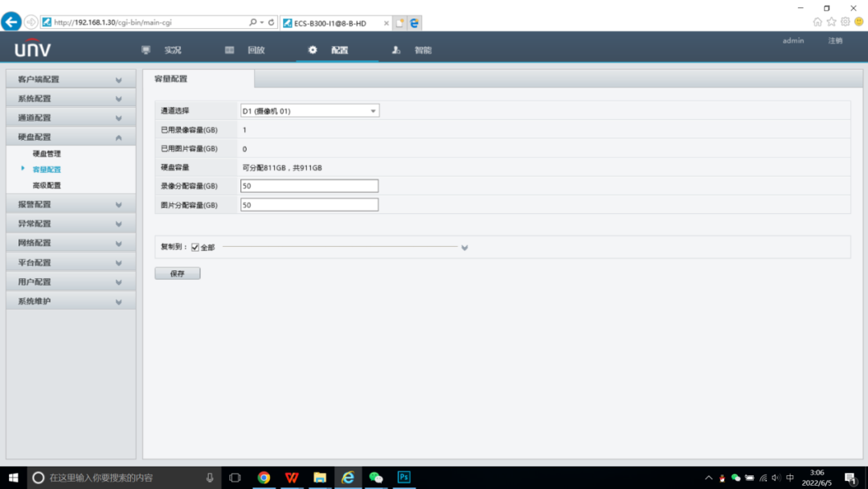Open the 通道选择 channel dropdown
The height and width of the screenshot is (489, 868).
click(x=309, y=111)
